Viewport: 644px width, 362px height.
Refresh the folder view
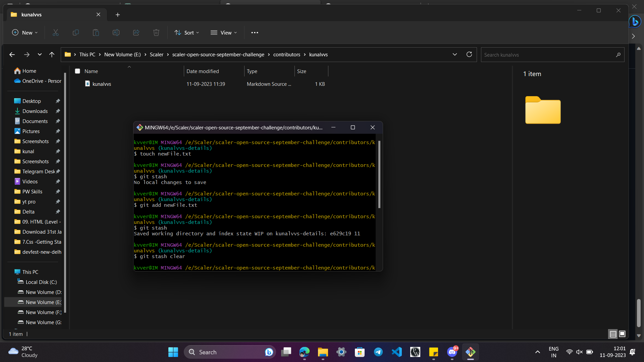469,54
